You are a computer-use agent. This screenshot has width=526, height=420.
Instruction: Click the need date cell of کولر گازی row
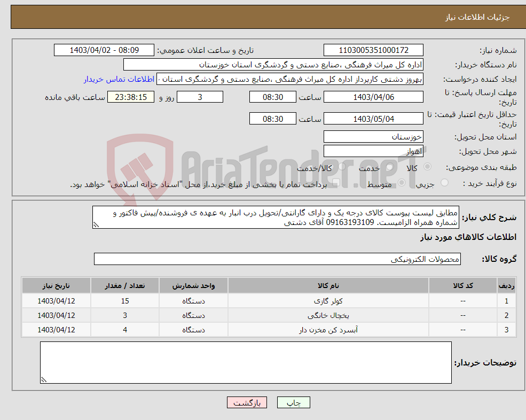coord(57,301)
